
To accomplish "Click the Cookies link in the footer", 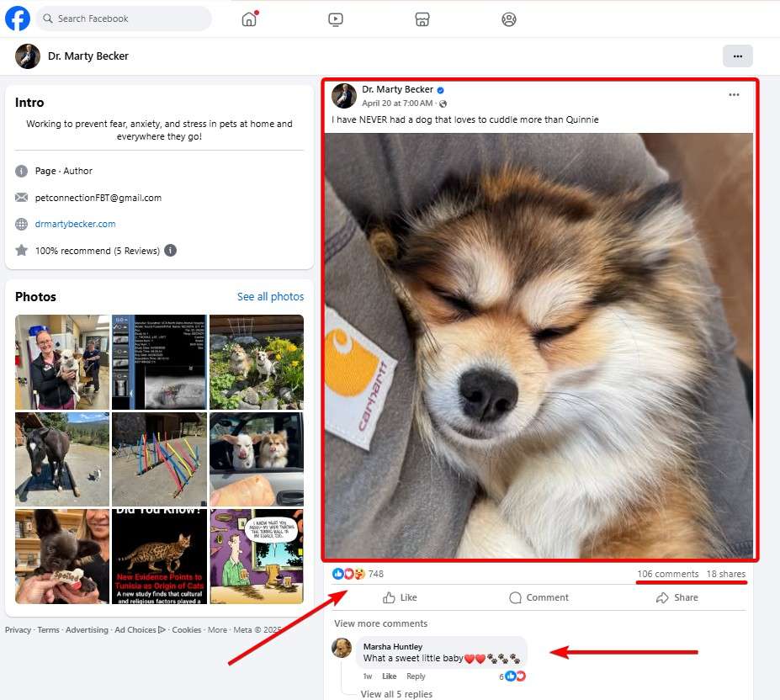I will (x=187, y=628).
